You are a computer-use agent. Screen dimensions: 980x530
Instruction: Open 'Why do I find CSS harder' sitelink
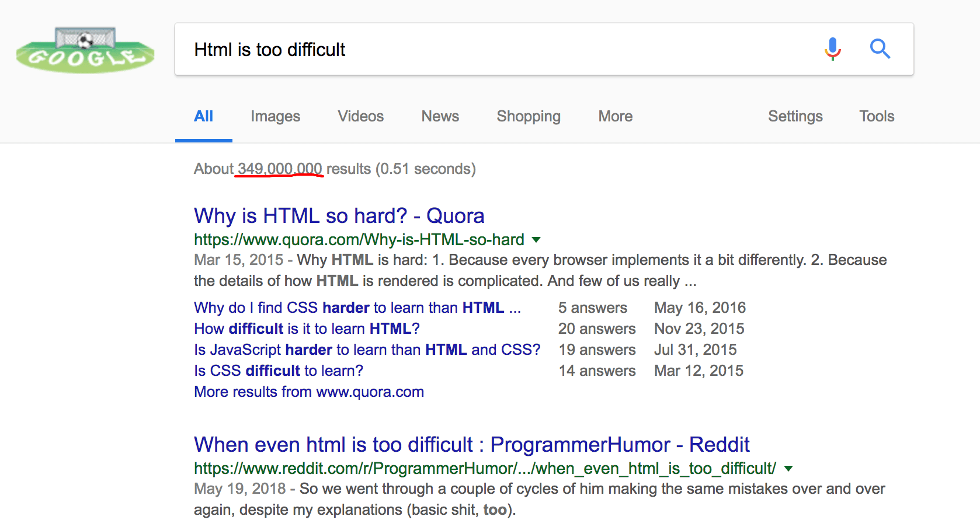[x=357, y=308]
